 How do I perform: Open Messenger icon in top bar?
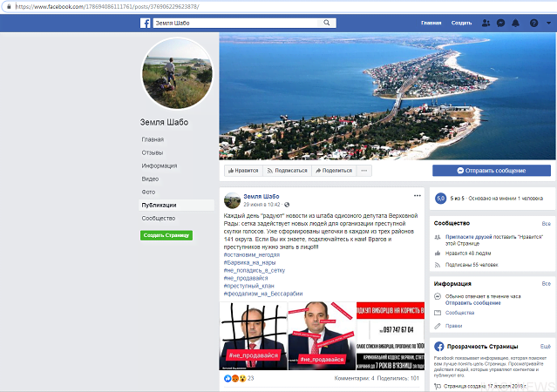point(500,23)
